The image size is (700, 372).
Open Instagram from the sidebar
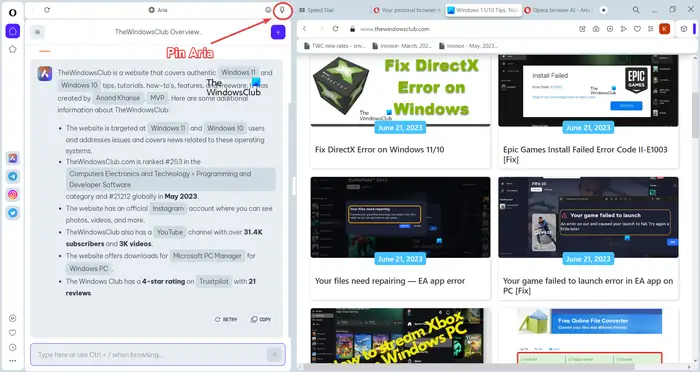[x=12, y=195]
